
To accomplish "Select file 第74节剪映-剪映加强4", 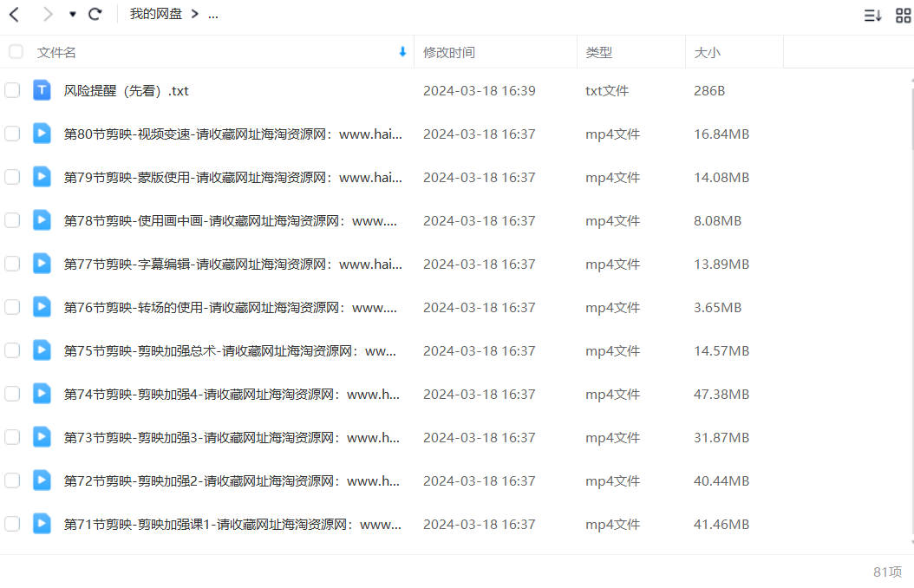I will tap(232, 395).
